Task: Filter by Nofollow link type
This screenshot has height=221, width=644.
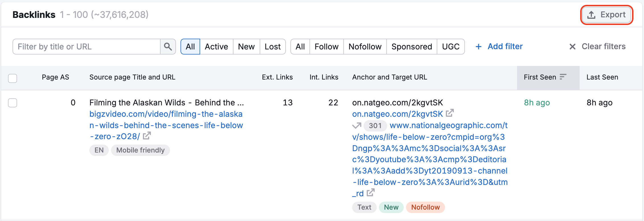Action: [x=365, y=47]
